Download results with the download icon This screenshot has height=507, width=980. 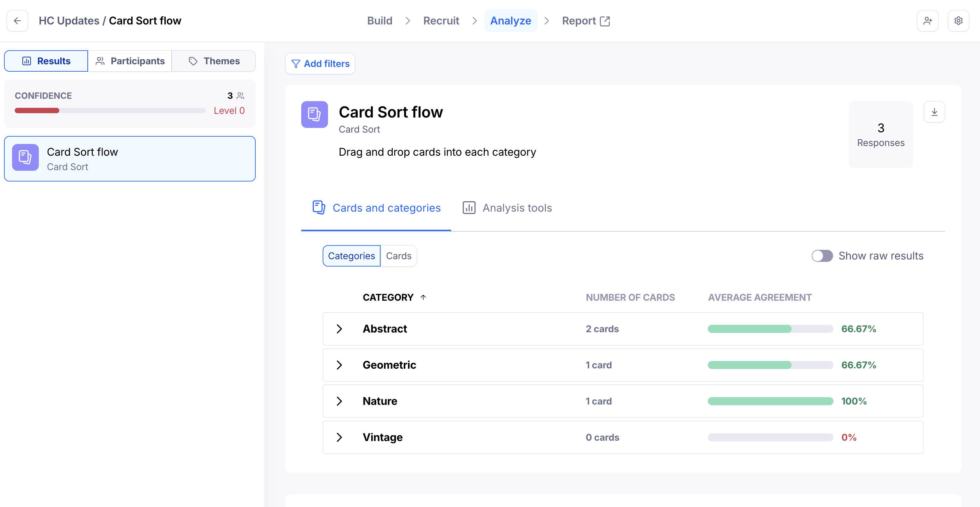[934, 112]
